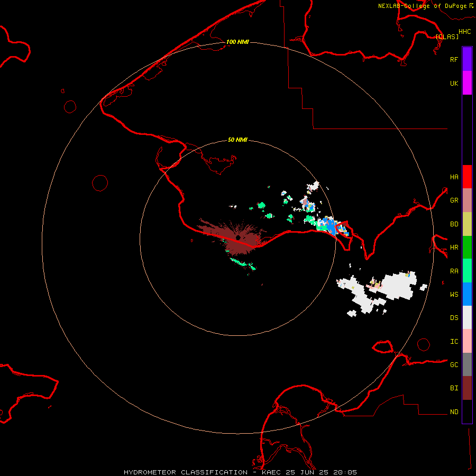Click the 100 NMI range ring label
476x476 pixels.
[x=237, y=42]
